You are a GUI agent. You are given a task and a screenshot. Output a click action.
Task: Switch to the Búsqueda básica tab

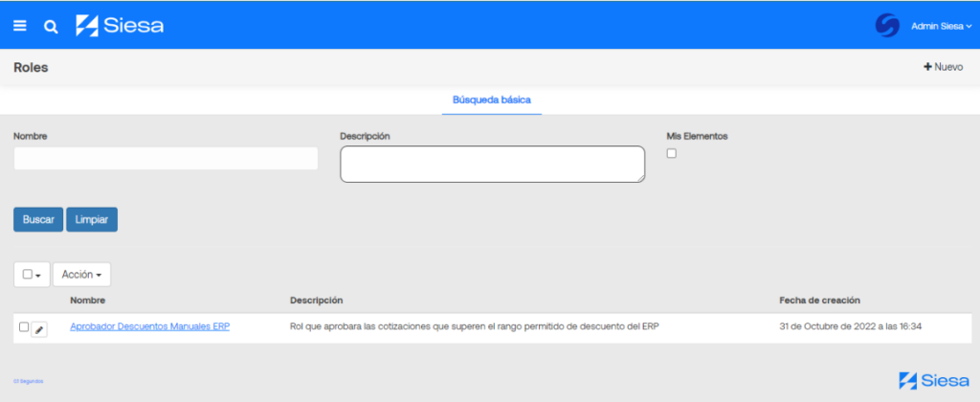coord(491,100)
